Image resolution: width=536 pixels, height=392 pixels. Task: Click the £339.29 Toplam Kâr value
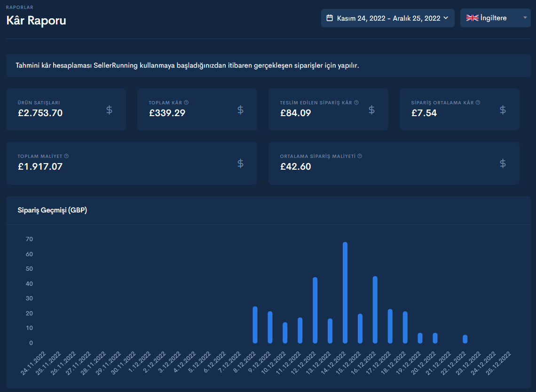click(167, 113)
